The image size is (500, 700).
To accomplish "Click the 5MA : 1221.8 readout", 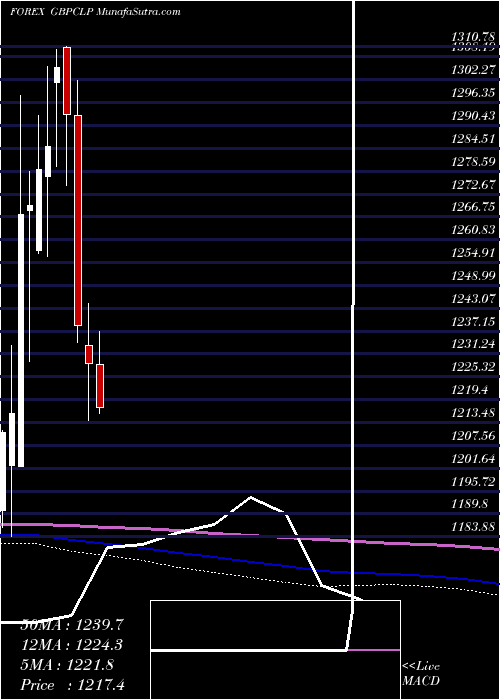I will pyautogui.click(x=67, y=665).
